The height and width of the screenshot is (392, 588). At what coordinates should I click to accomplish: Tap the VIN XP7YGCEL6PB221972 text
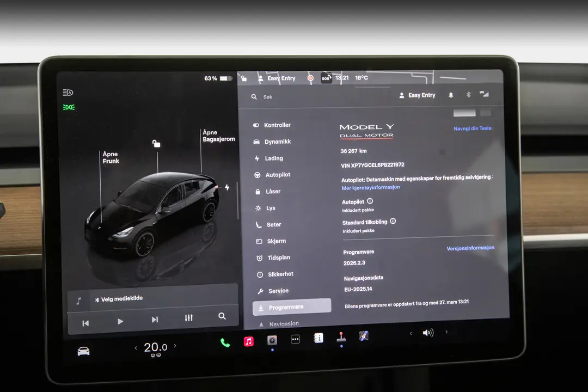coord(372,165)
